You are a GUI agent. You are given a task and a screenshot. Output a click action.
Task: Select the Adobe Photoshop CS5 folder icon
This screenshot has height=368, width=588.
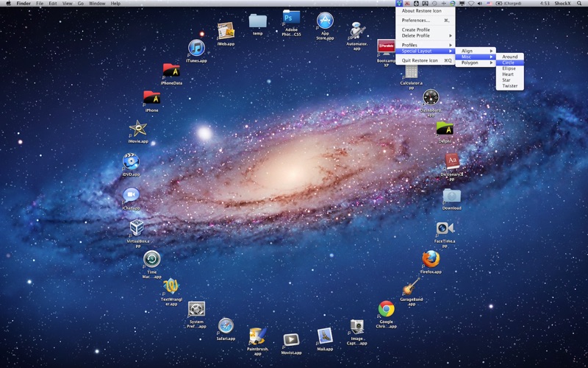pos(291,17)
